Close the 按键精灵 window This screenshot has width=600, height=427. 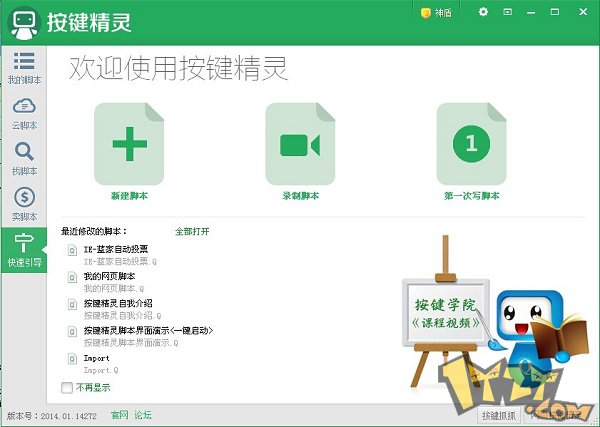pos(583,12)
